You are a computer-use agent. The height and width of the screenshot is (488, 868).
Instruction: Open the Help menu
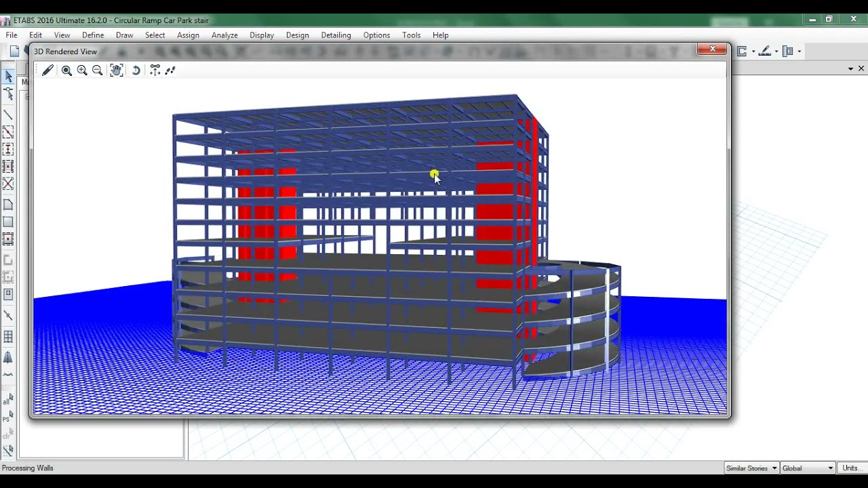tap(440, 35)
